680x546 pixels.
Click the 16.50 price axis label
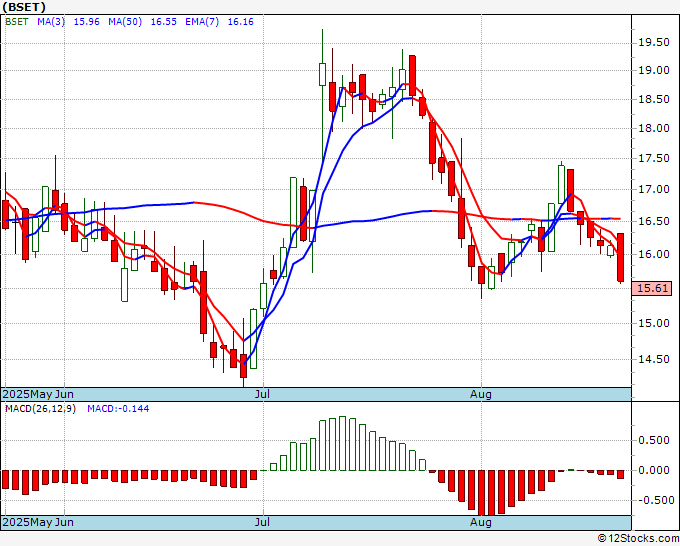[x=654, y=221]
